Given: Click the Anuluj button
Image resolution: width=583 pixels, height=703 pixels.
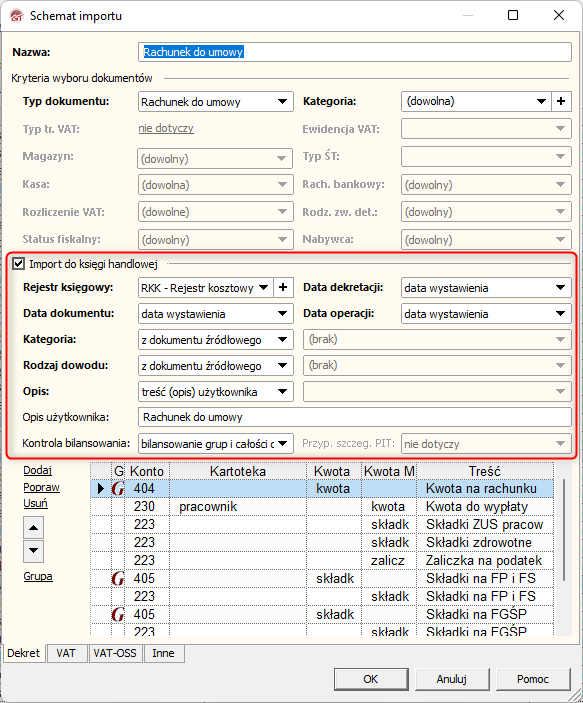Looking at the screenshot, I should [x=452, y=679].
